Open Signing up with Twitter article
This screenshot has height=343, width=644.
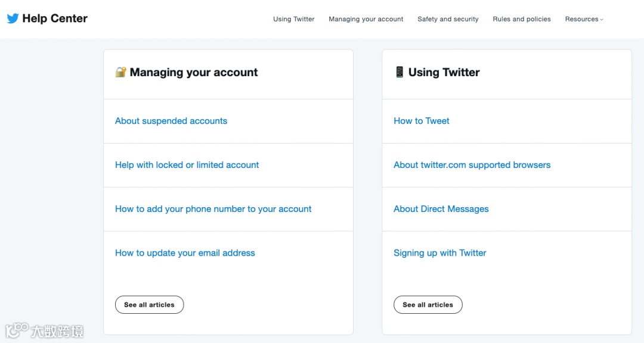440,253
